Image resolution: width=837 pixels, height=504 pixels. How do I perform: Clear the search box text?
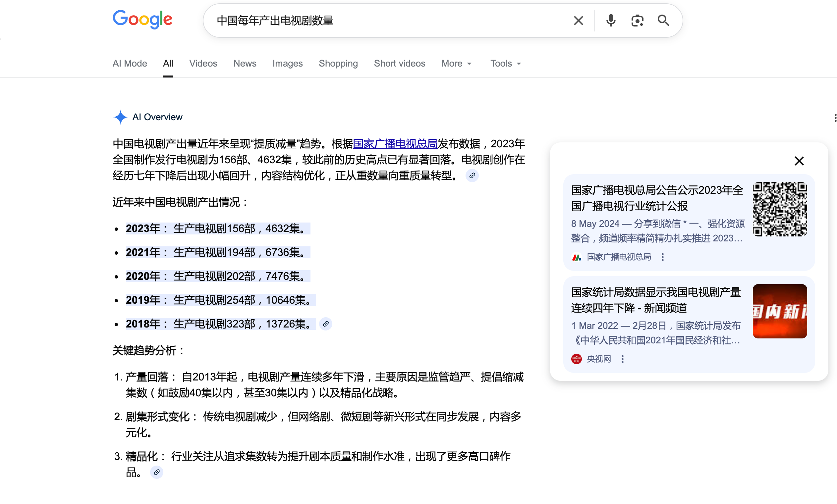(x=578, y=21)
